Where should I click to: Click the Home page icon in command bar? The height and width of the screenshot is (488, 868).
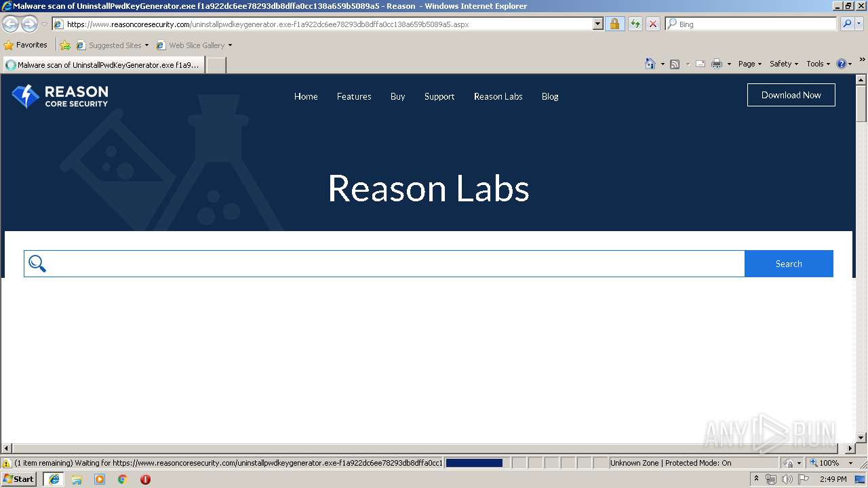(x=650, y=64)
